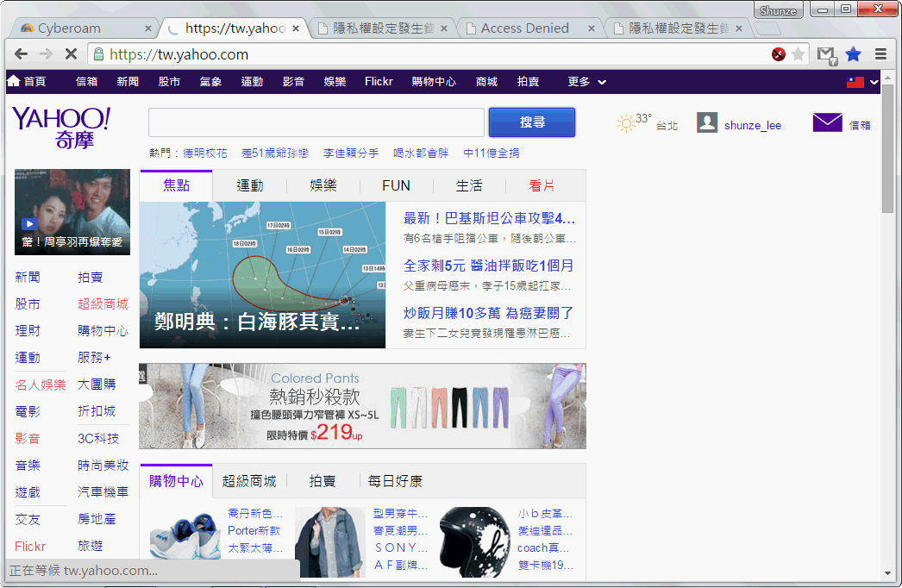Open the 名人娛樂 sidebar link
902x588 pixels.
[x=41, y=385]
